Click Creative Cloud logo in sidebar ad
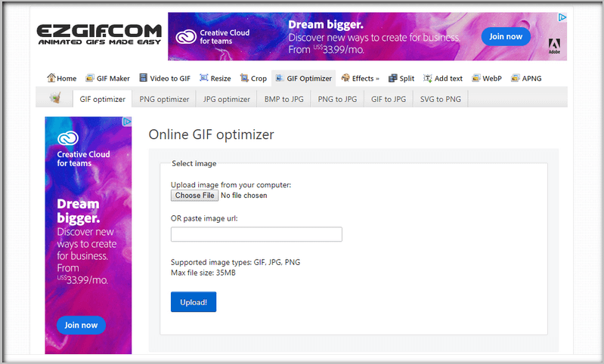 point(68,138)
